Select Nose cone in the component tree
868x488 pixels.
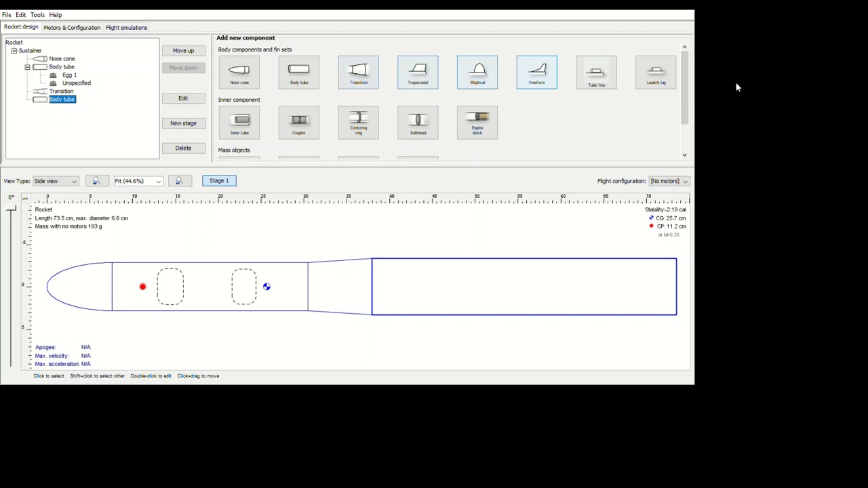tap(62, 59)
